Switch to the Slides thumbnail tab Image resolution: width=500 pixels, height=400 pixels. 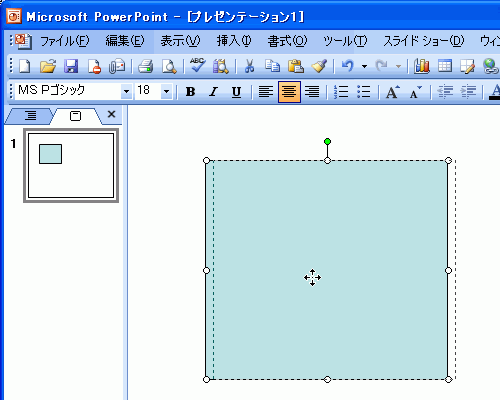(75, 116)
